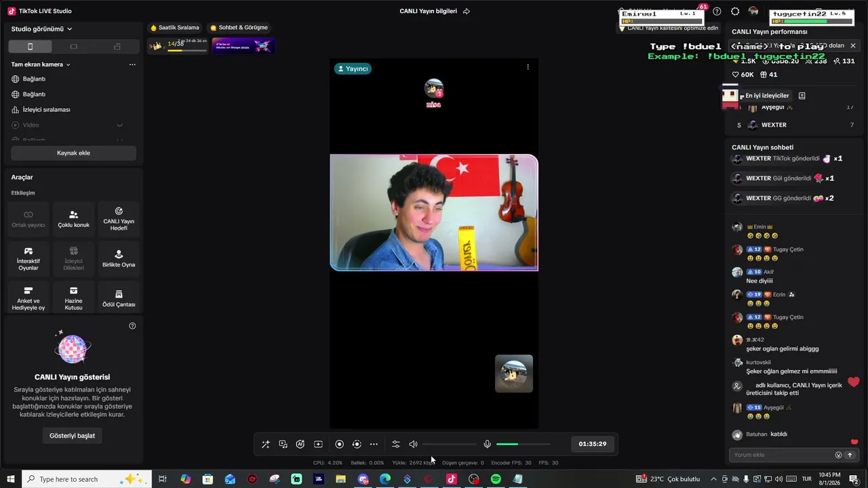Viewport: 868px width, 488px height.
Task: Mute the microphone
Action: click(487, 444)
